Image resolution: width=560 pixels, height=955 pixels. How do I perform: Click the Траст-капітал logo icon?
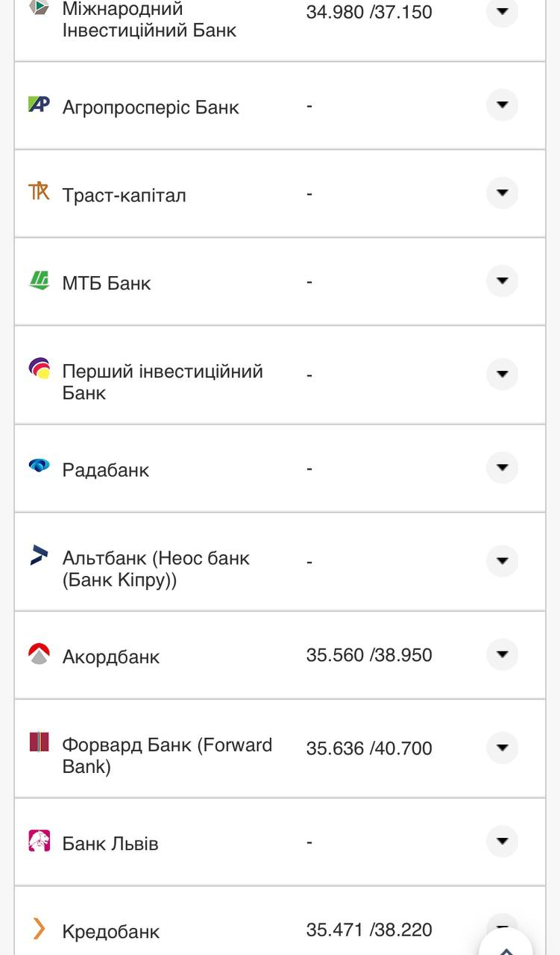click(x=39, y=192)
